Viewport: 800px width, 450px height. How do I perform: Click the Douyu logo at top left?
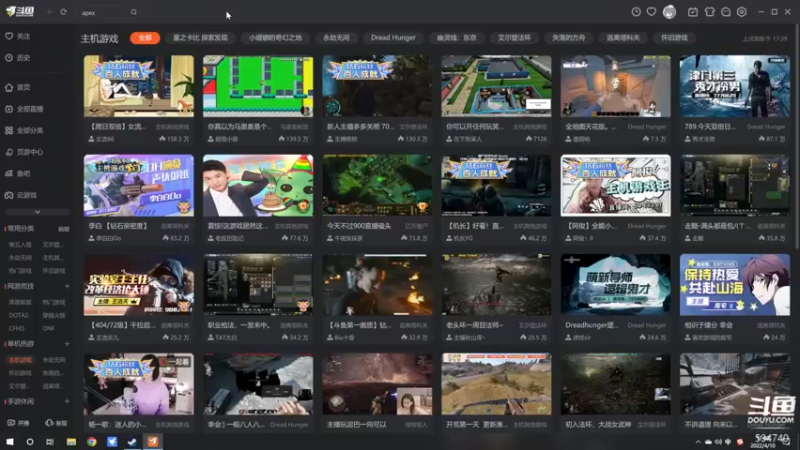pyautogui.click(x=20, y=12)
